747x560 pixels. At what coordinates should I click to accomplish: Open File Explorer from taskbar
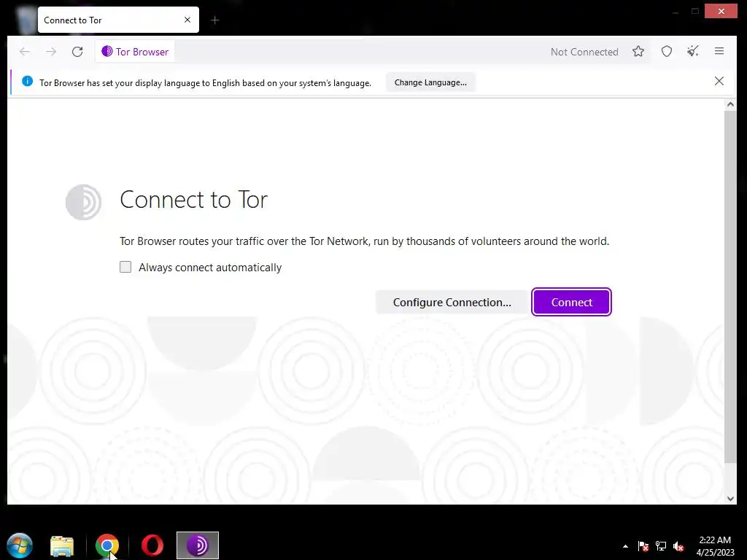62,545
